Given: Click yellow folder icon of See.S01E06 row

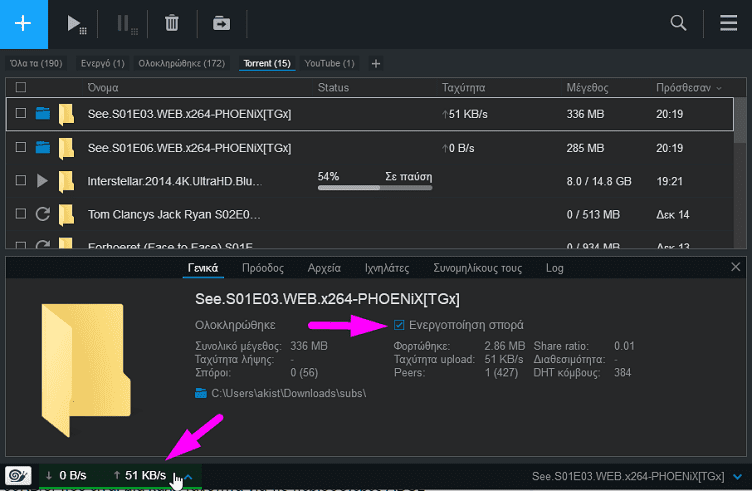Looking at the screenshot, I should [66, 148].
